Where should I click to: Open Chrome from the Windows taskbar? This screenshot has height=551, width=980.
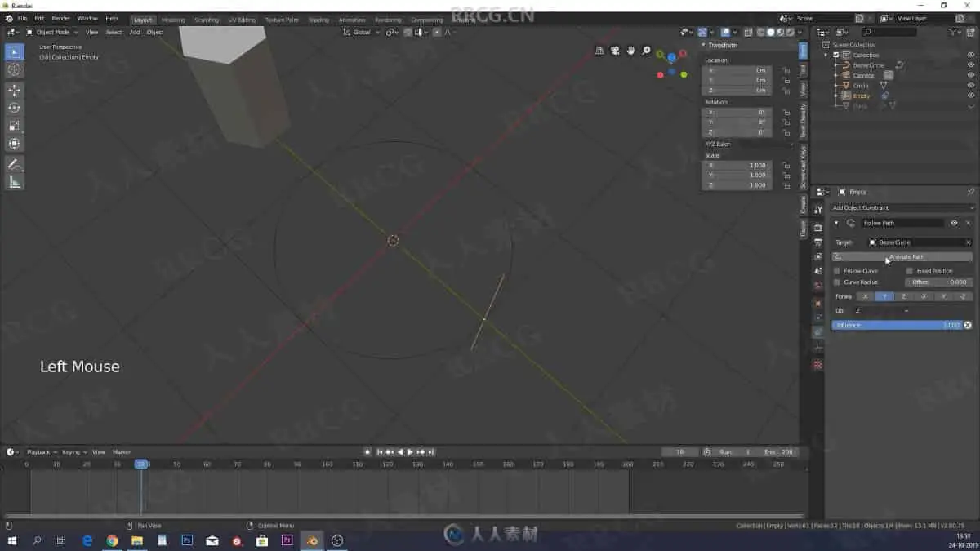click(112, 540)
